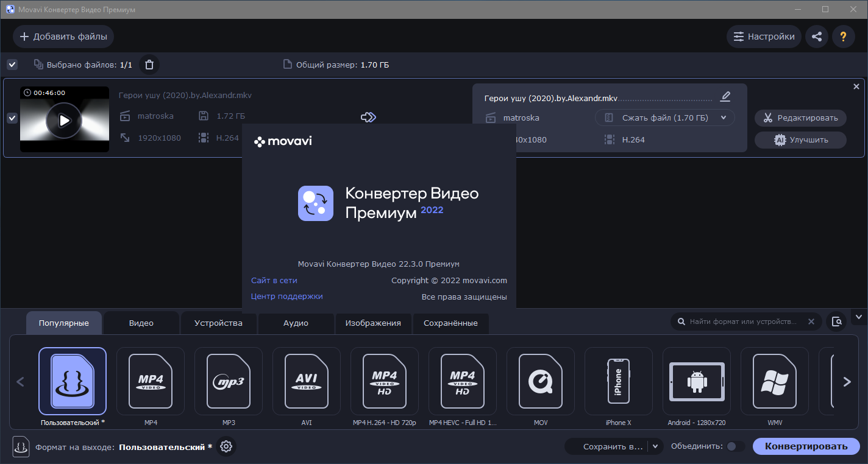
Task: Switch to the Популярные tab
Action: pos(63,323)
